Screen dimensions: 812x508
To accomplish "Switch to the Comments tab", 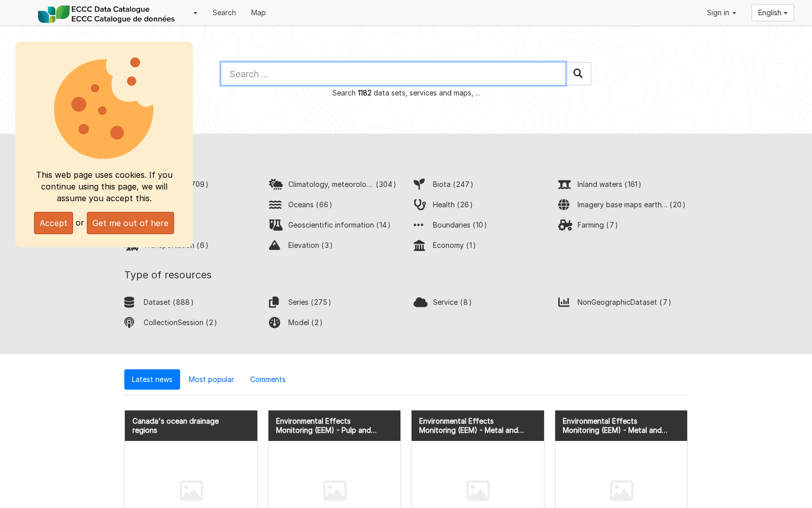I will 268,379.
